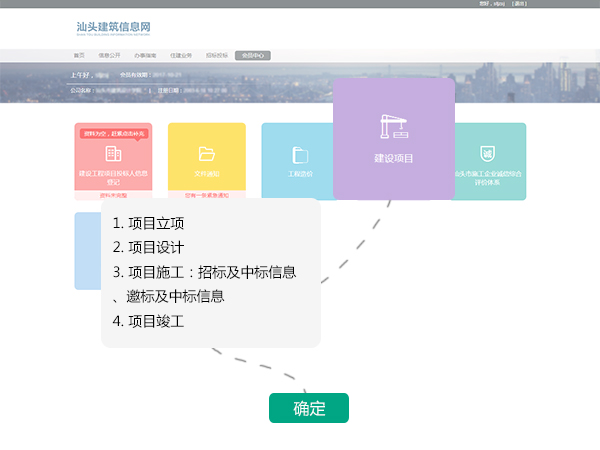Go to the 住建业务 menu item
The width and height of the screenshot is (600, 450).
(181, 55)
